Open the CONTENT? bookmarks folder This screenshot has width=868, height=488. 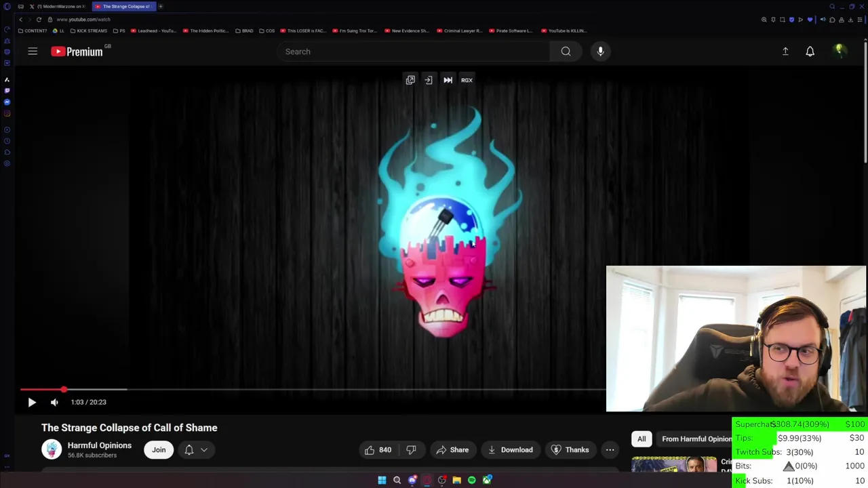(33, 30)
